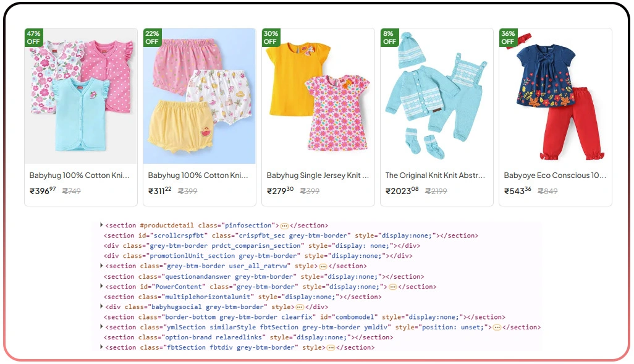Screen dimensions: 634x364
Task: Open the Babyhug Single Jersey Knit product link
Action: [317, 176]
